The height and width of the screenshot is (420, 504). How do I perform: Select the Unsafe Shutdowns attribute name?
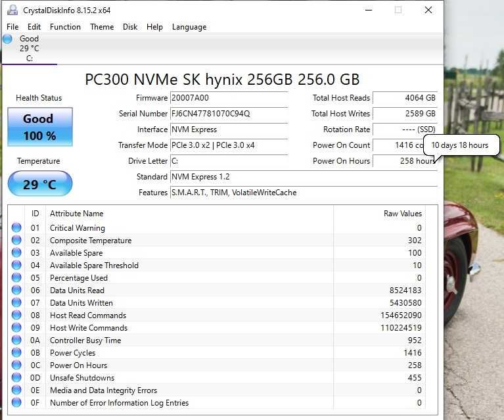click(82, 377)
